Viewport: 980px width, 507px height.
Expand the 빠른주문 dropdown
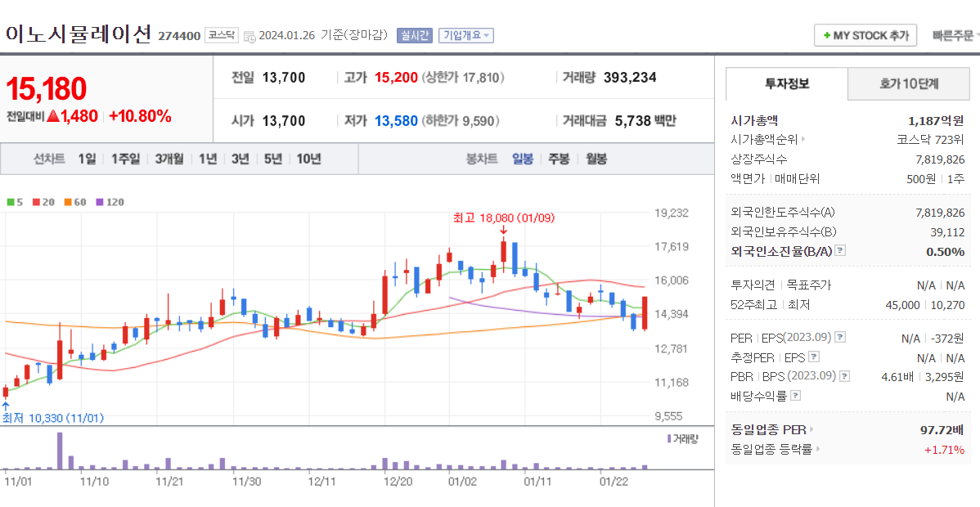[x=955, y=36]
